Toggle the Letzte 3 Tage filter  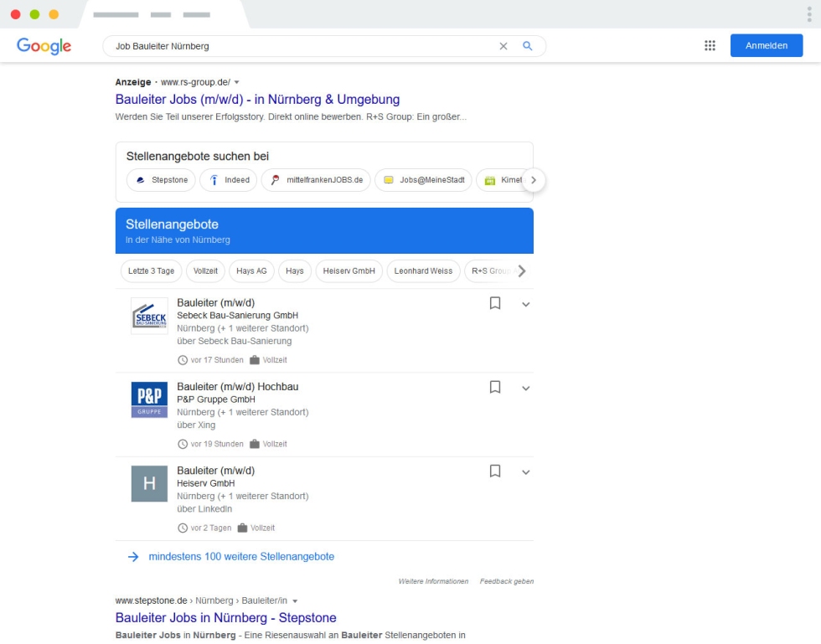point(151,270)
